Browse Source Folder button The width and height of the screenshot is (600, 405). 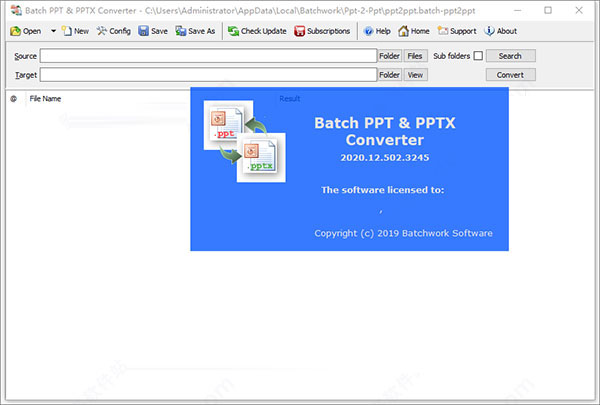pyautogui.click(x=390, y=56)
